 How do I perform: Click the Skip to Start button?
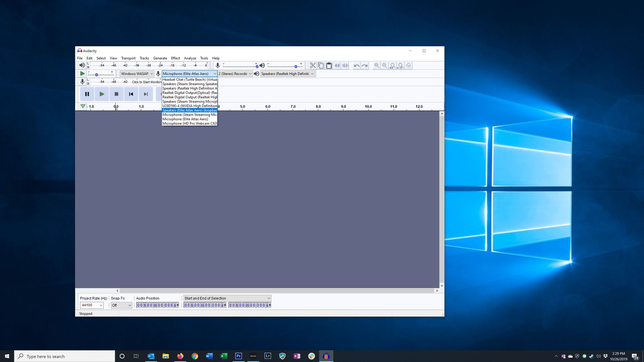[x=131, y=94]
